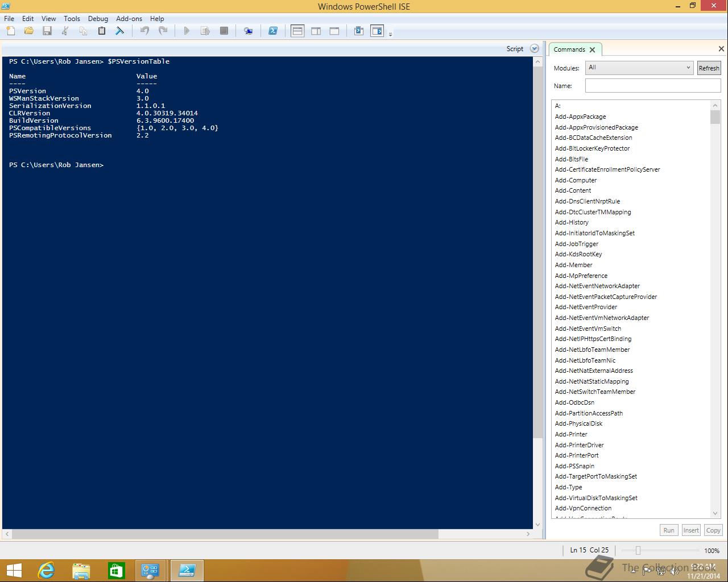Select Add-Type command
The image size is (728, 582).
pos(568,487)
